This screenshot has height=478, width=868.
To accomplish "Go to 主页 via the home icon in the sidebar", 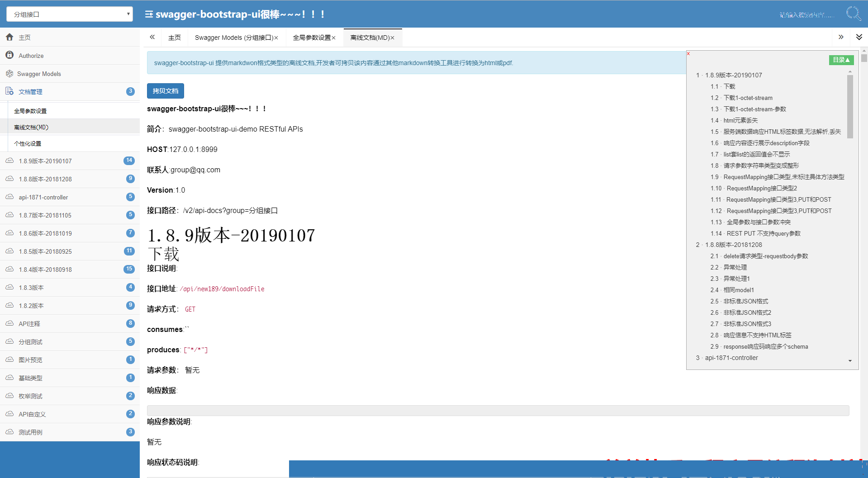I will click(x=9, y=37).
